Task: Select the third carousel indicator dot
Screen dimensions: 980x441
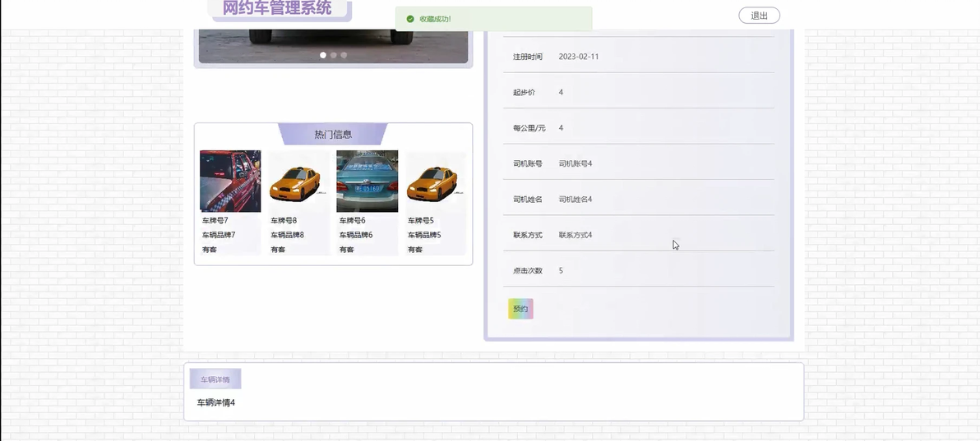Action: tap(344, 55)
